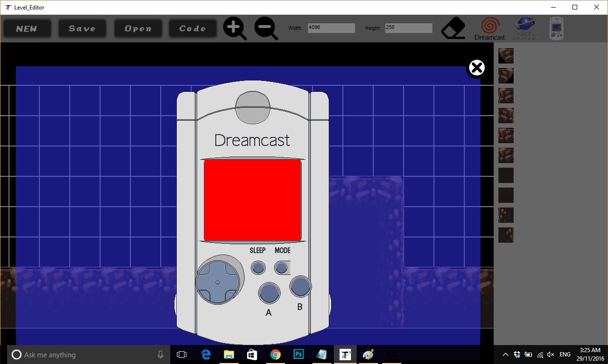Zoom in with the magnifier plus icon

click(x=235, y=28)
